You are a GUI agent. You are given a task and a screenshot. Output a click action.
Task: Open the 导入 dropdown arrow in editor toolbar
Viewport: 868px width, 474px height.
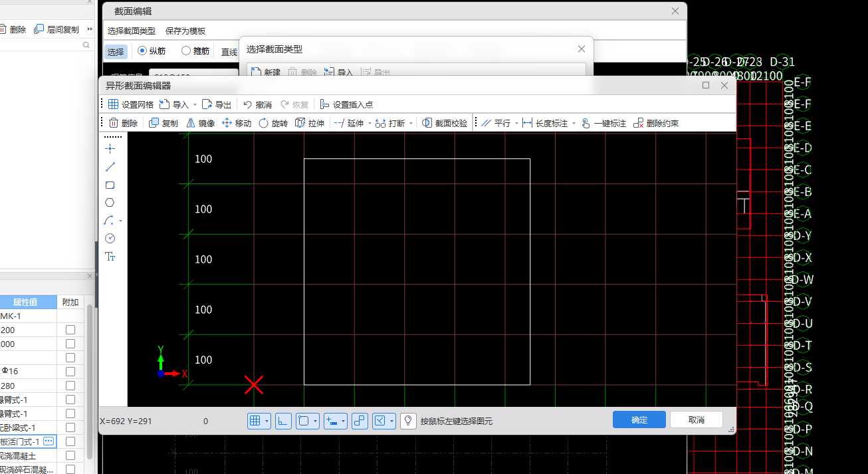[x=195, y=104]
